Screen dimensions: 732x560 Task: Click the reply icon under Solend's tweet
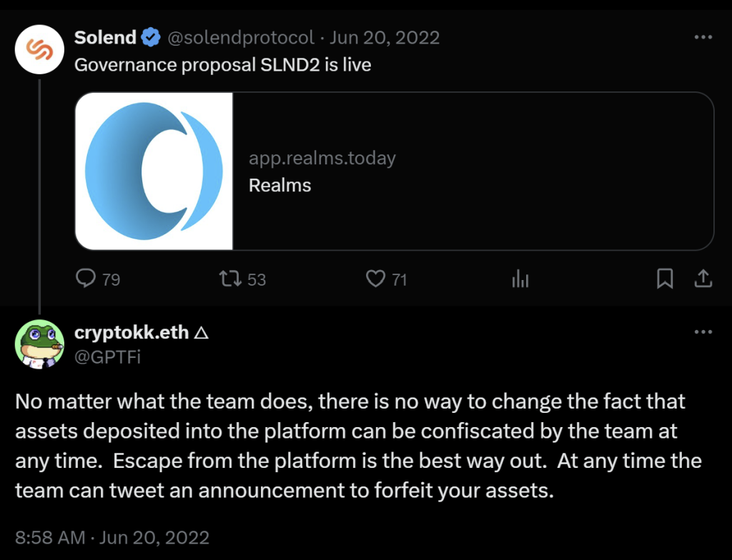click(x=86, y=279)
